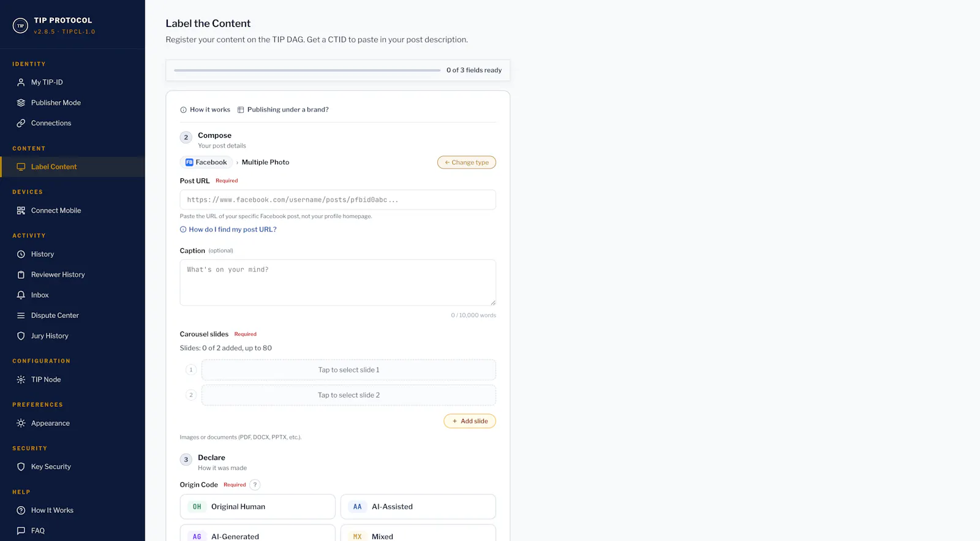Tap to select slide 2

click(349, 395)
